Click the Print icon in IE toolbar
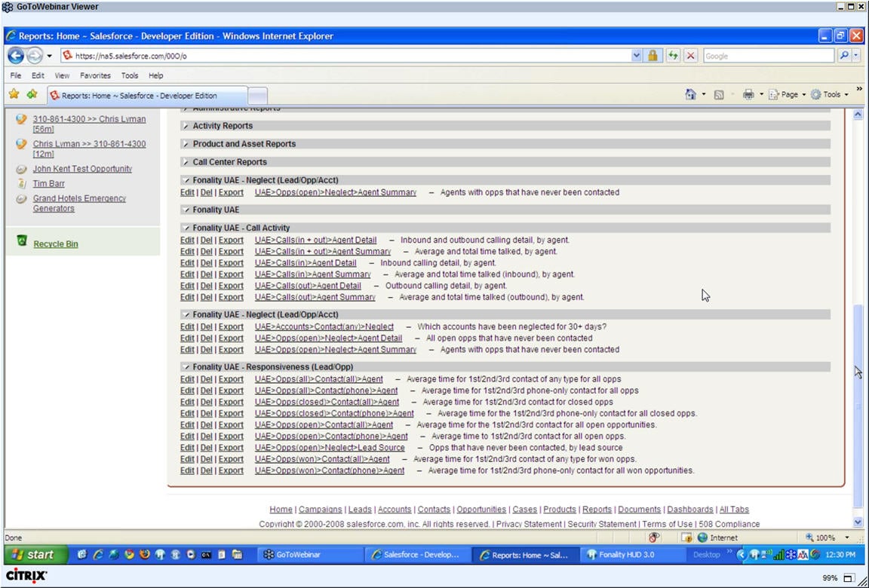Screen dimensions: 869x588 (748, 94)
